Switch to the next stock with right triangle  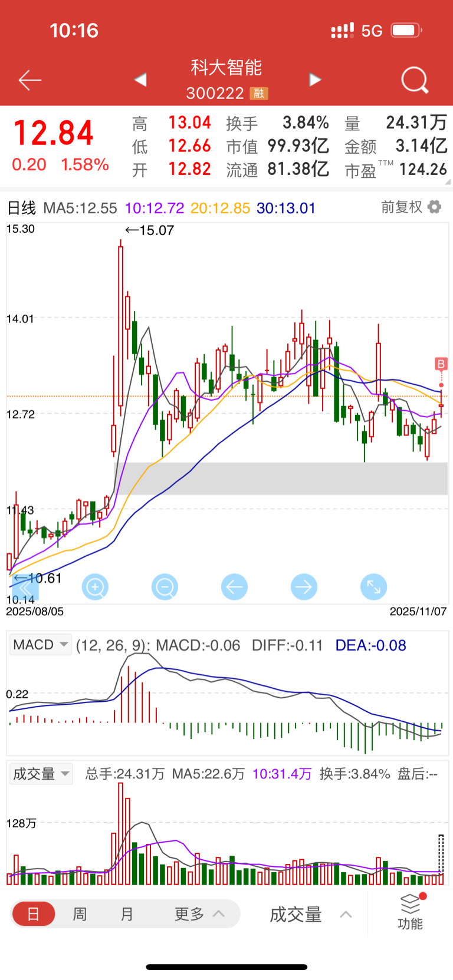point(316,80)
